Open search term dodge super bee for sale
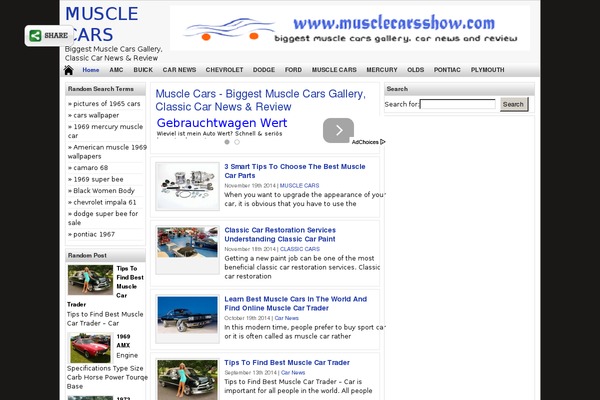 coord(103,218)
